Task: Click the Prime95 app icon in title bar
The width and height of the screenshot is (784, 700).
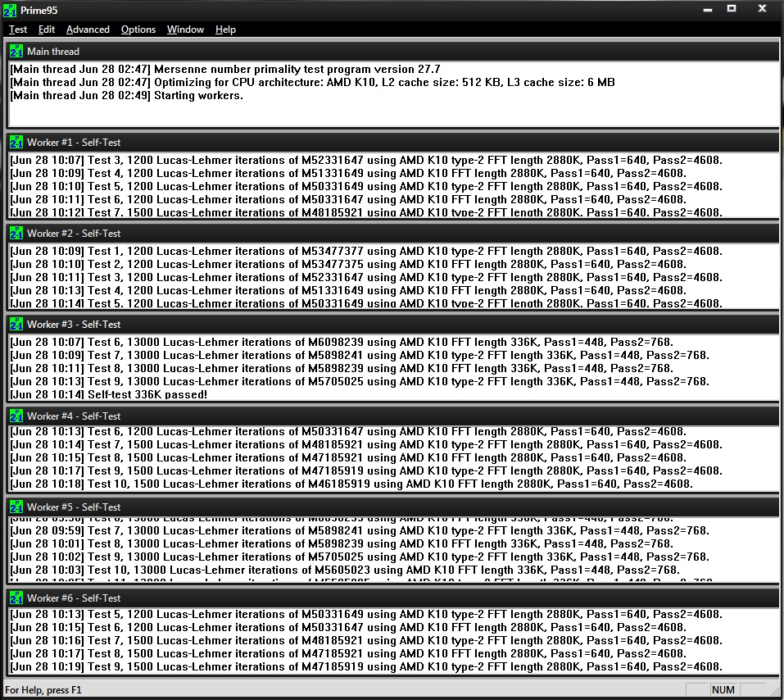Action: 10,10
